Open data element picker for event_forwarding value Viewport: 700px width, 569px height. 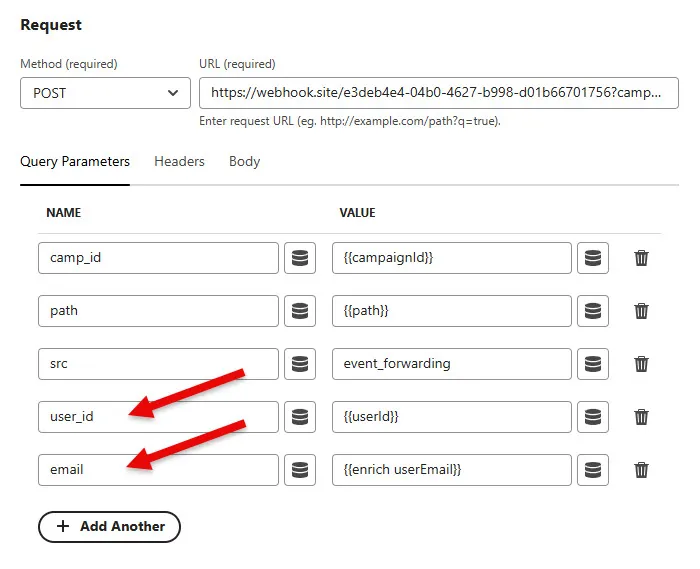tap(593, 364)
